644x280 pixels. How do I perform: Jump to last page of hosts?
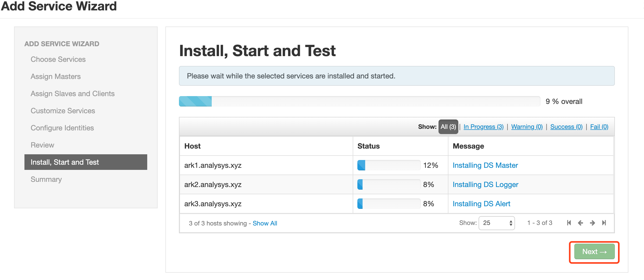(604, 223)
